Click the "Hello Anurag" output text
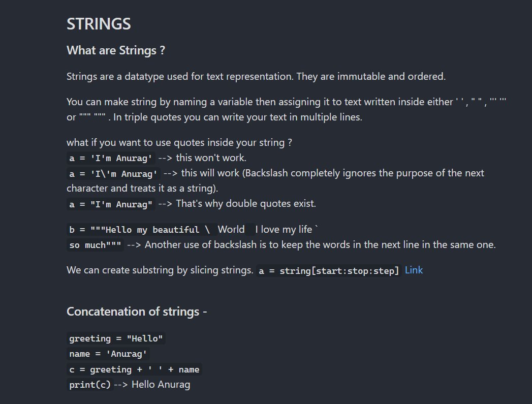The width and height of the screenshot is (532, 404). pyautogui.click(x=161, y=384)
